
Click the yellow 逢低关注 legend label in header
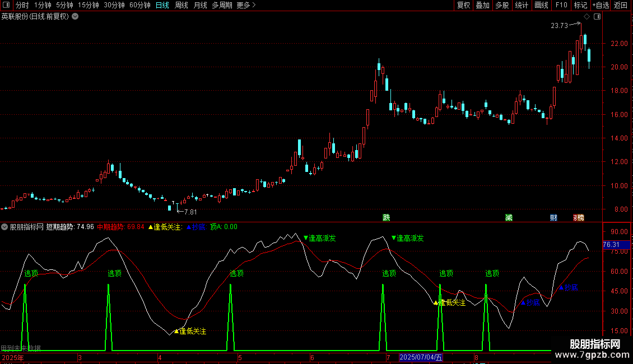click(165, 227)
